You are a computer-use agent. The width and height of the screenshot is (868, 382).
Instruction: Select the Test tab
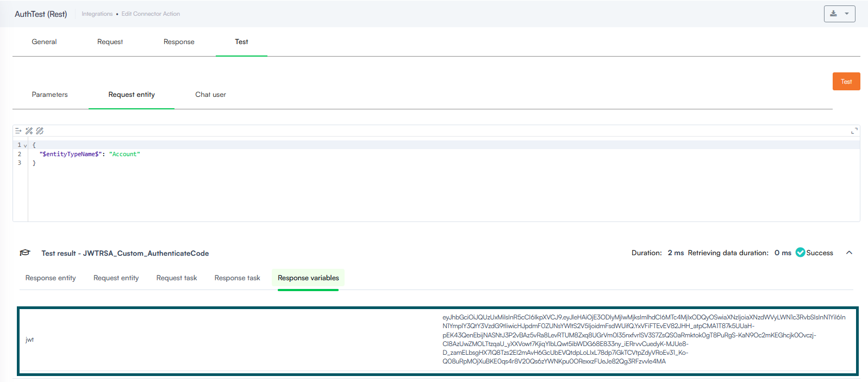click(241, 42)
